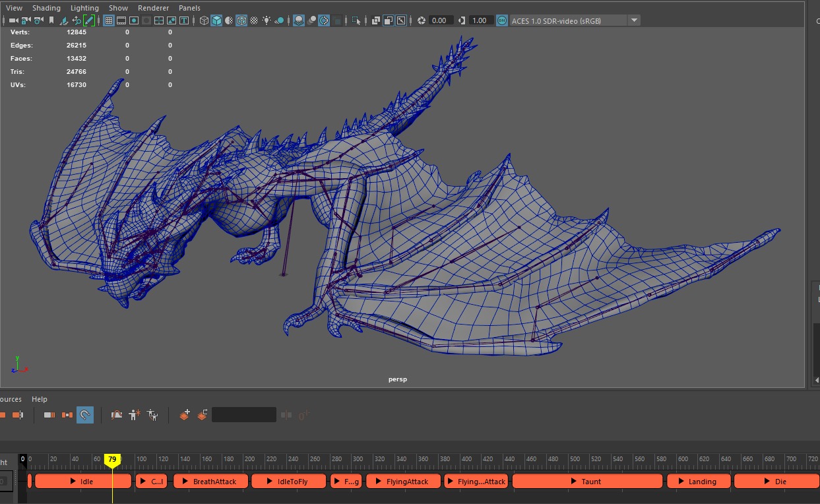Click the clip trim start icon
The width and height of the screenshot is (820, 504).
point(50,415)
